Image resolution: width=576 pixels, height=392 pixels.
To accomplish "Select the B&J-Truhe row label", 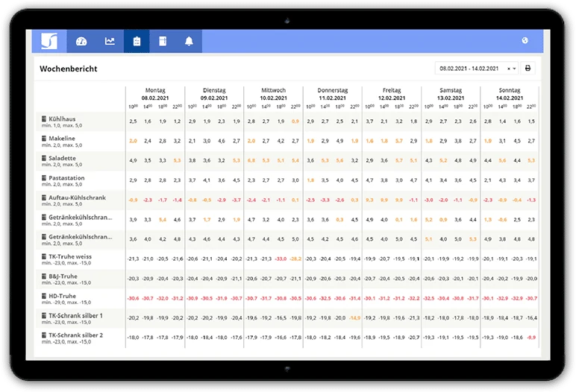I will [63, 276].
